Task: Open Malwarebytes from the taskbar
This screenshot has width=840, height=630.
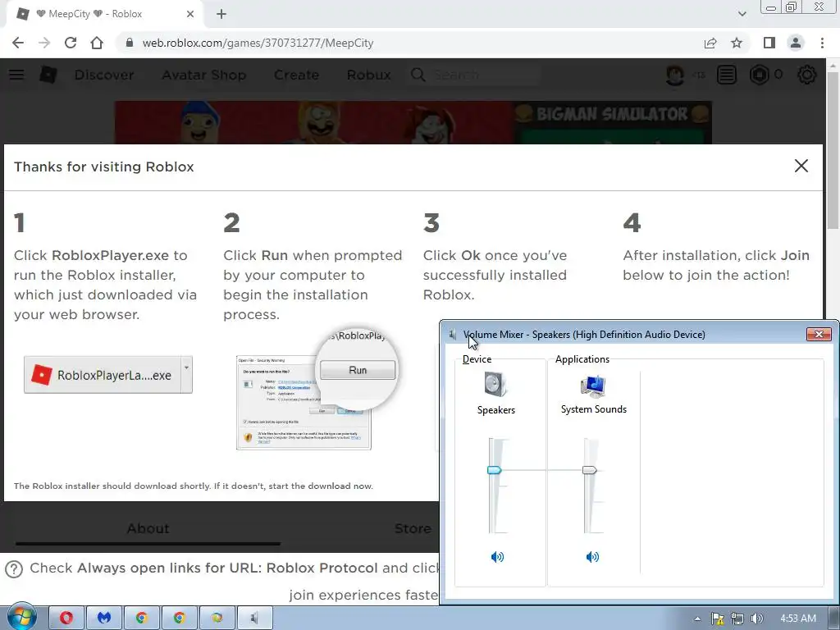Action: pos(104,618)
